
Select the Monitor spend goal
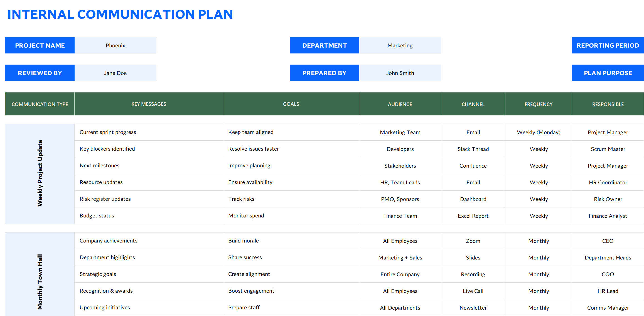point(291,216)
